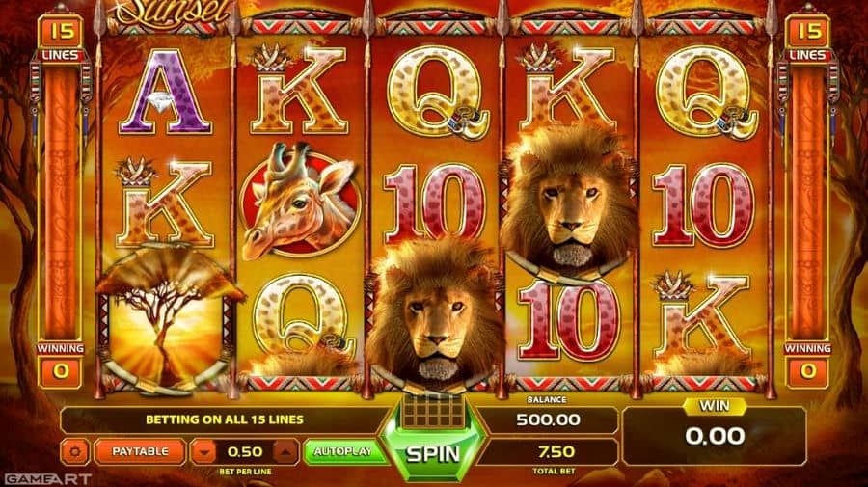Toggle AUTOPLAY mode
Screen dimensions: 868x487
tap(343, 451)
